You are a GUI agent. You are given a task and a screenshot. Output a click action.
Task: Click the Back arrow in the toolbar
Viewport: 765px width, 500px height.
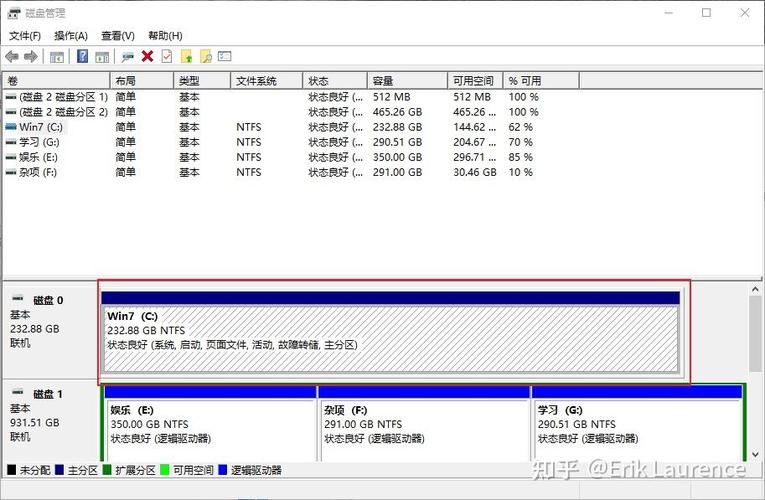click(x=12, y=57)
